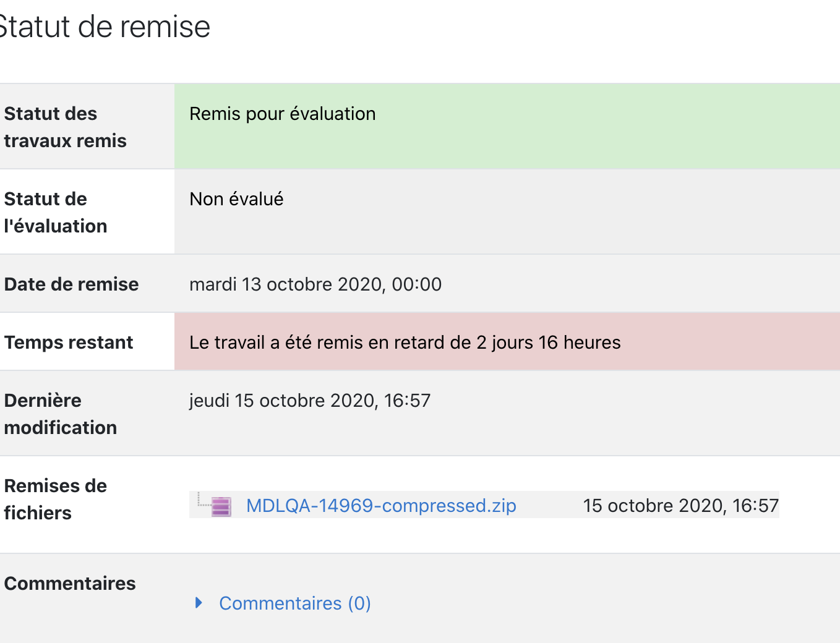The image size is (840, 643).
Task: Select the Date de remise label
Action: click(71, 284)
